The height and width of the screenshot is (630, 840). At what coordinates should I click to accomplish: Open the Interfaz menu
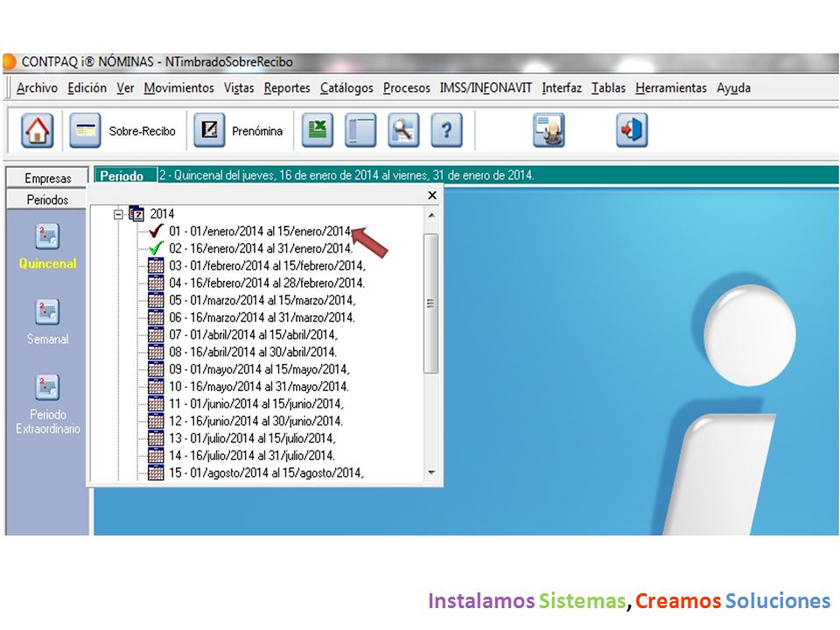pyautogui.click(x=562, y=87)
